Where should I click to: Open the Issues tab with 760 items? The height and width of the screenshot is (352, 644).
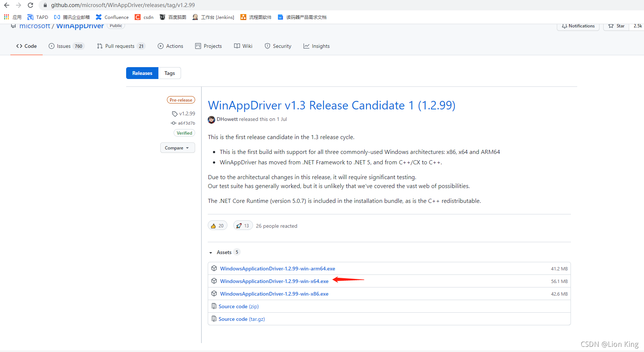click(x=67, y=46)
